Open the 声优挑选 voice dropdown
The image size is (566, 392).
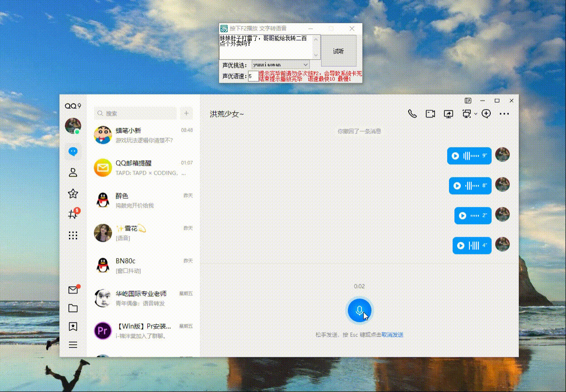coord(280,64)
